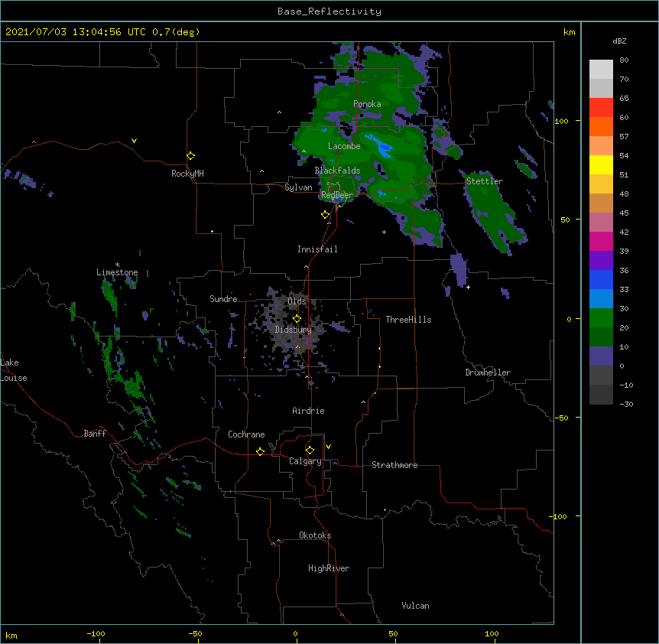Select the bright blue 36 dBZ legend swatch
Screen dimensions: 659x644
point(601,279)
